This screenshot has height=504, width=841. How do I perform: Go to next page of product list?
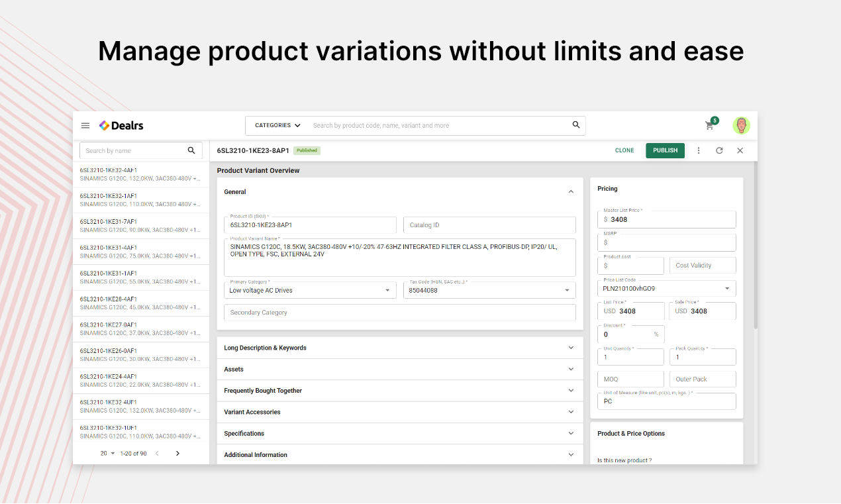[177, 454]
